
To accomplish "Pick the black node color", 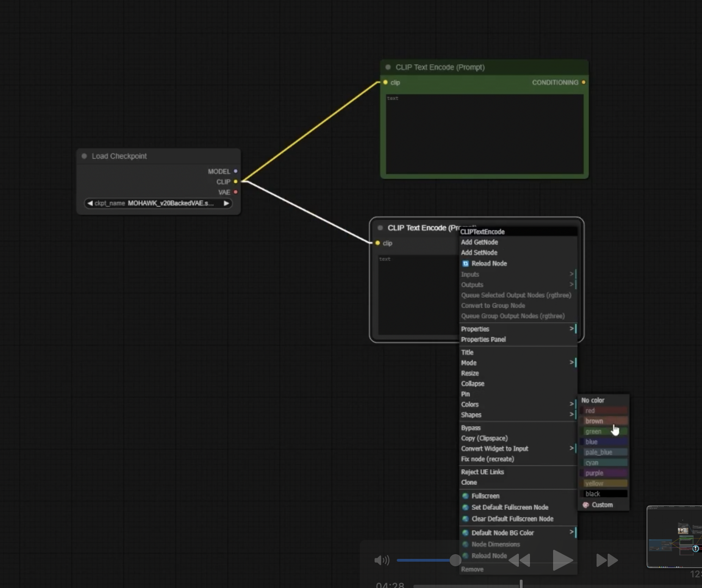I will (603, 494).
